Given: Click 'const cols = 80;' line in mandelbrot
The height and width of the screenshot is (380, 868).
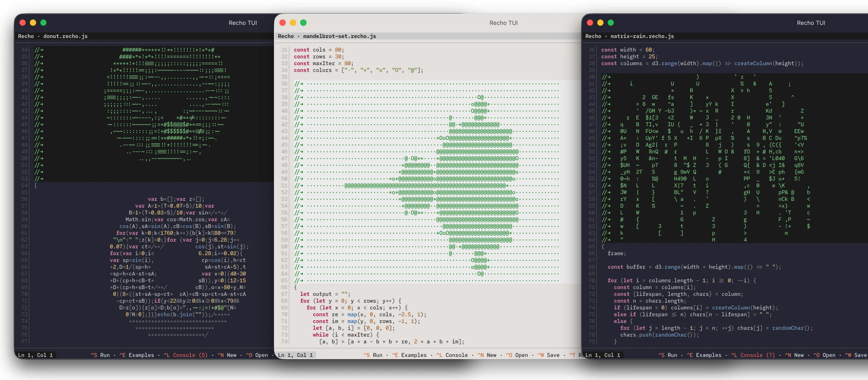Looking at the screenshot, I should click(319, 50).
